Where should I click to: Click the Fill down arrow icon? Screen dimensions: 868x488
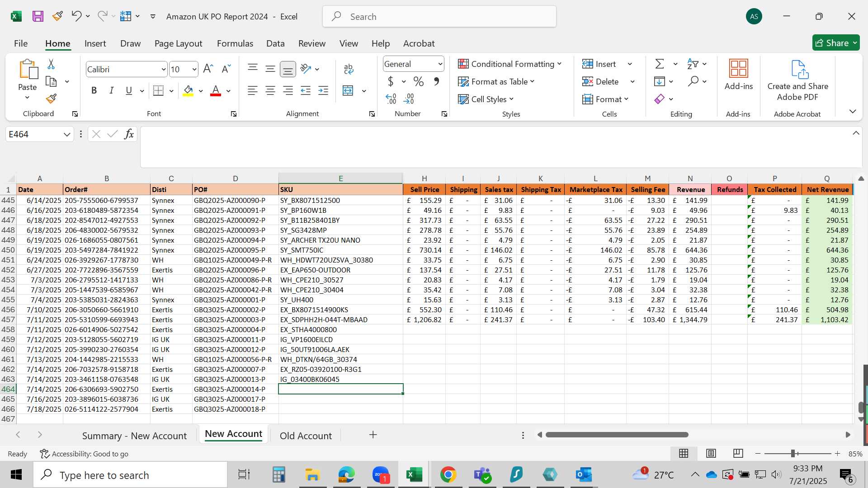(660, 81)
